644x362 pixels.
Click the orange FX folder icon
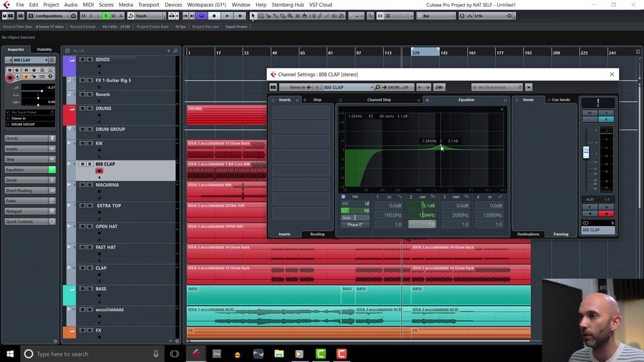pos(72,330)
